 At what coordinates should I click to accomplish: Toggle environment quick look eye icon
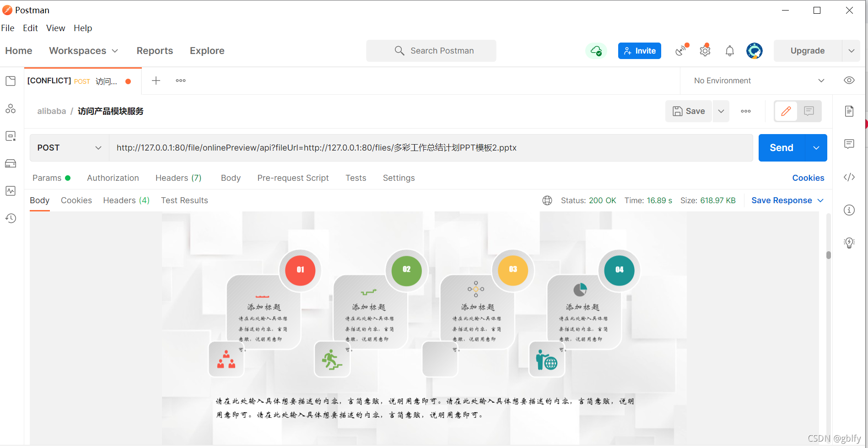click(x=849, y=80)
